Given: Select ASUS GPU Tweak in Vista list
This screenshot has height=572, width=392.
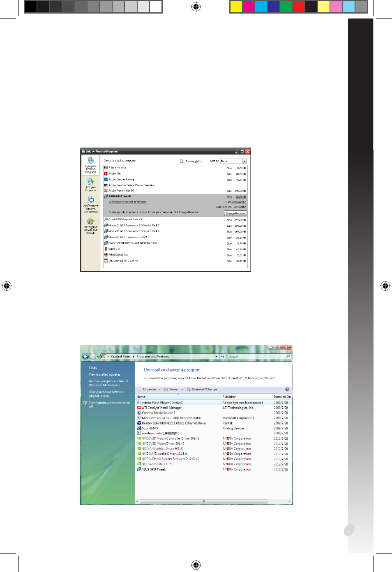Looking at the screenshot, I should (153, 469).
